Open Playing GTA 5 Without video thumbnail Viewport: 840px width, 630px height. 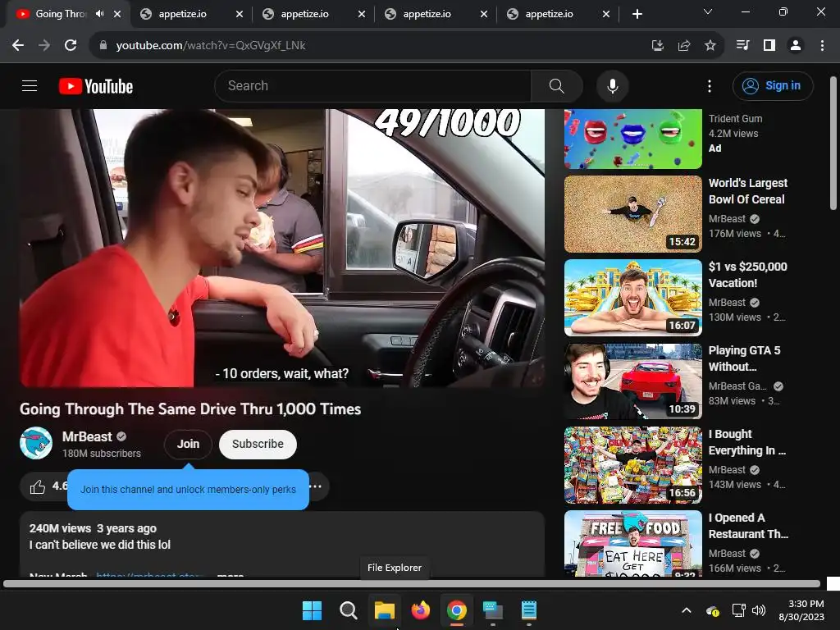[632, 381]
